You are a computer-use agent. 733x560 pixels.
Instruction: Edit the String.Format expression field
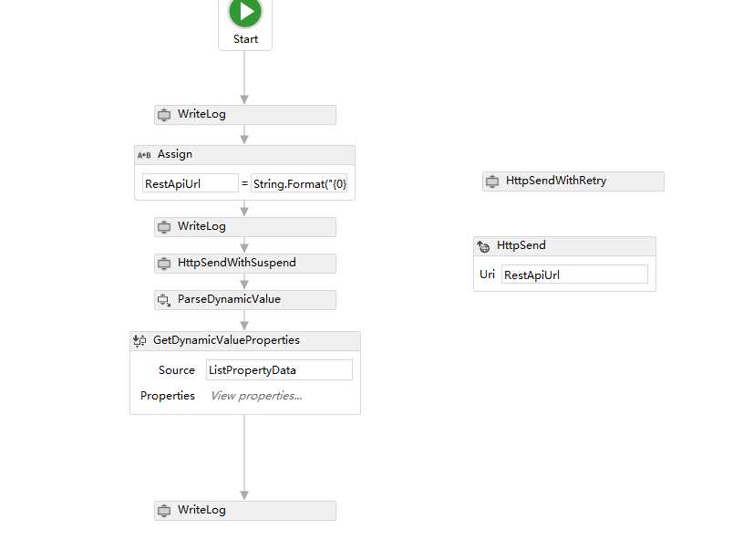tap(300, 183)
